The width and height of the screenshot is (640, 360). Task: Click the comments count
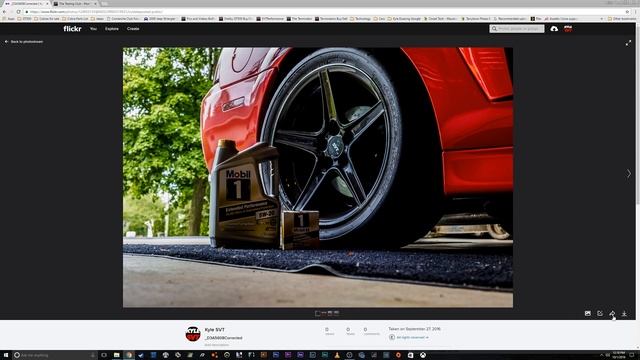coord(371,331)
